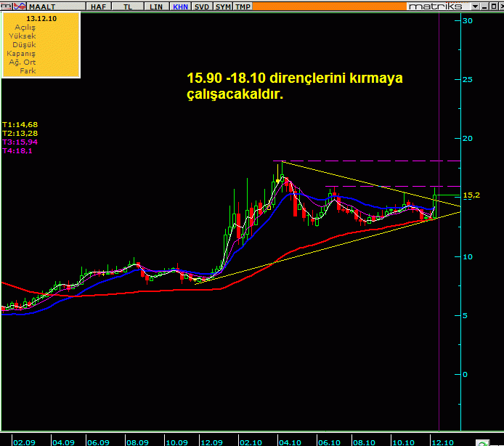The width and height of the screenshot is (504, 446).
Task: Click the T4:18.1 indicator label
Action: tap(17, 150)
